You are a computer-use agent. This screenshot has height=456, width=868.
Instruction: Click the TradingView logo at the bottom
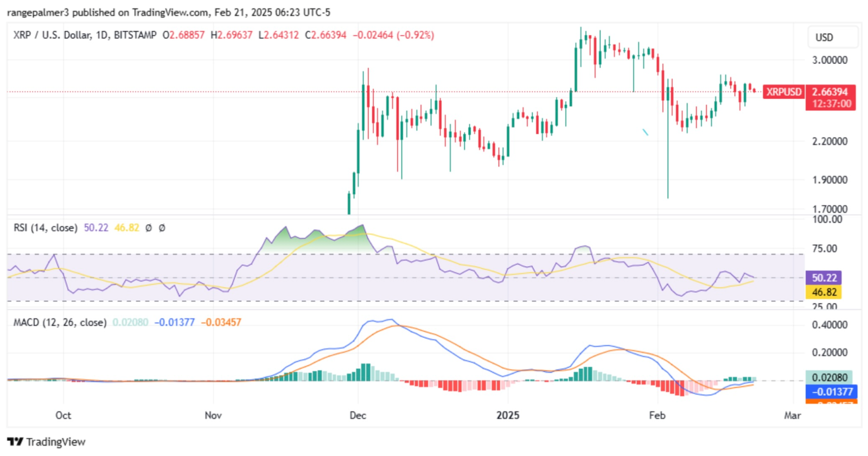coord(46,442)
